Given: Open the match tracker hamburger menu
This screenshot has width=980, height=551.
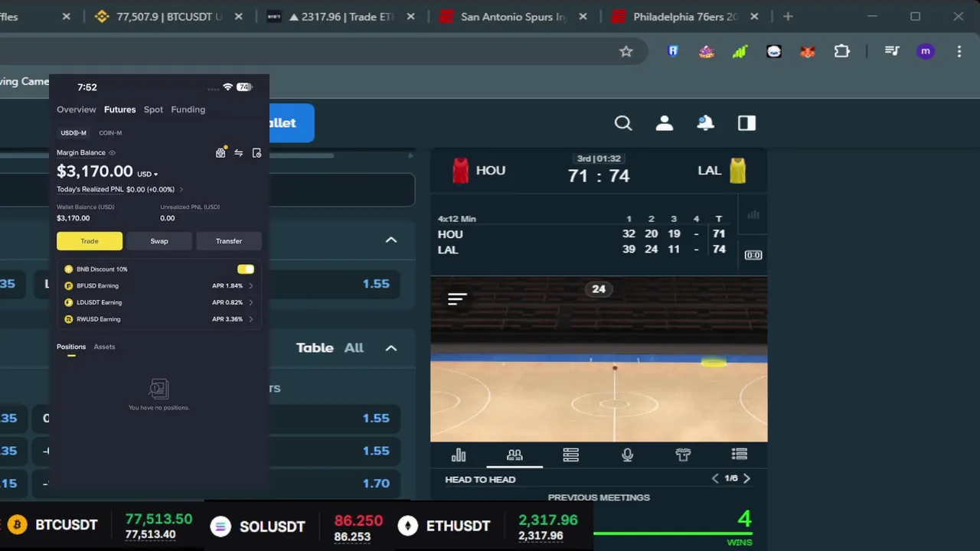Looking at the screenshot, I should pyautogui.click(x=457, y=299).
